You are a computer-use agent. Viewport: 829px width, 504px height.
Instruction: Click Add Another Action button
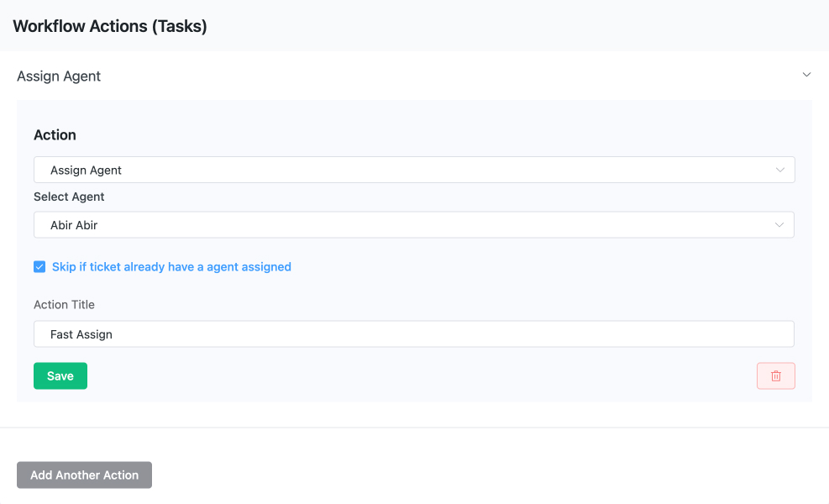[84, 475]
